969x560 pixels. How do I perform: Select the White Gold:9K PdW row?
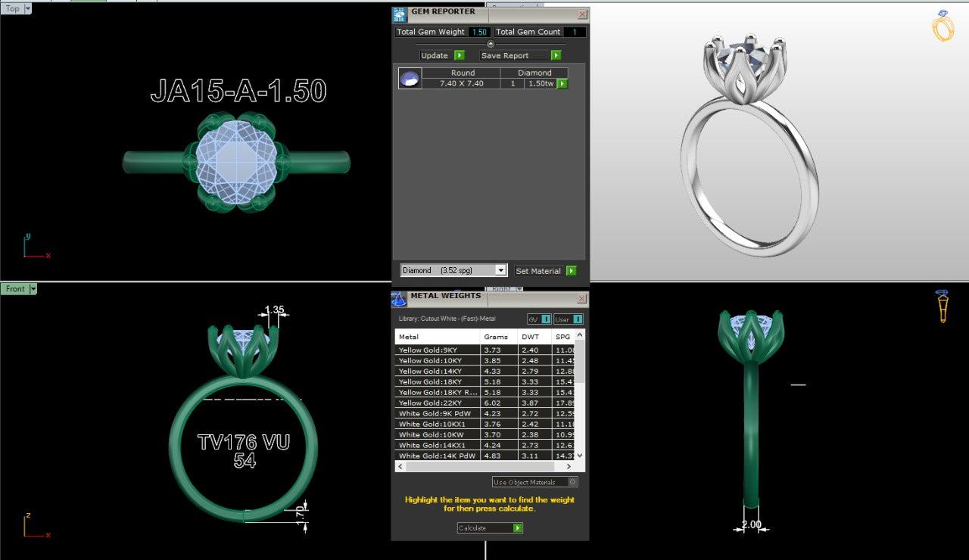click(x=484, y=414)
